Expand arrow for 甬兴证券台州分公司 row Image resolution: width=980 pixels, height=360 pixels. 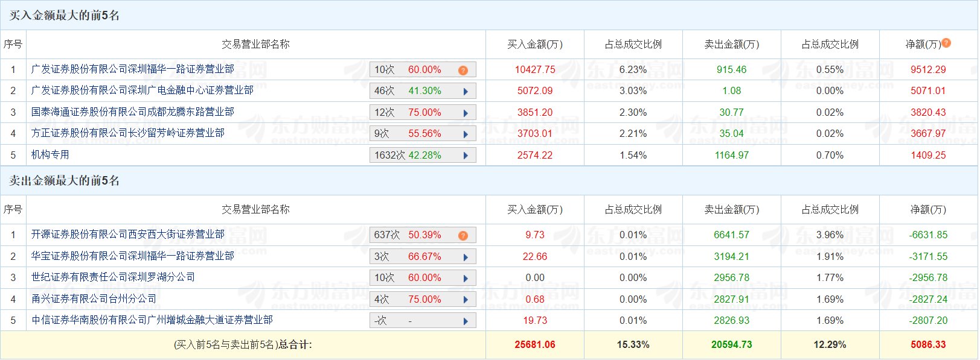point(466,300)
